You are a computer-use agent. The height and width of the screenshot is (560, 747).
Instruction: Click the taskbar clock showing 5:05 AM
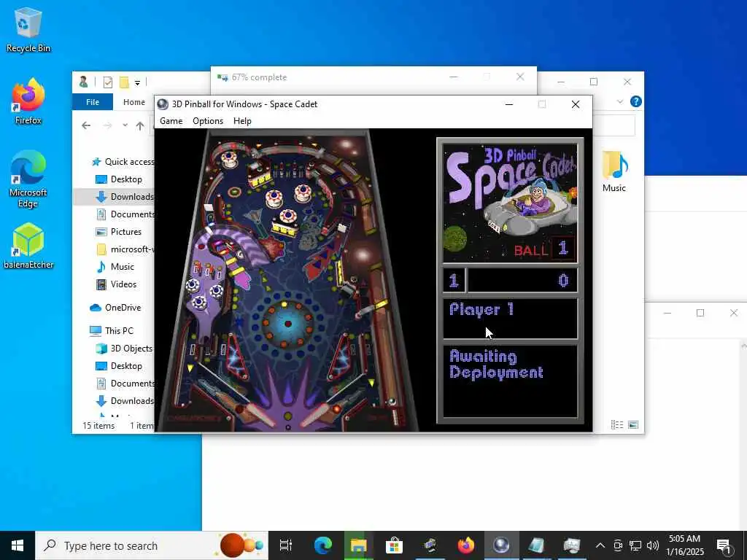(x=684, y=545)
